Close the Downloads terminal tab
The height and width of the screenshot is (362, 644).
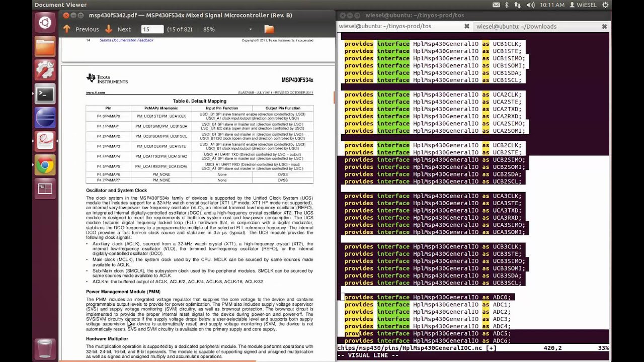tap(604, 26)
